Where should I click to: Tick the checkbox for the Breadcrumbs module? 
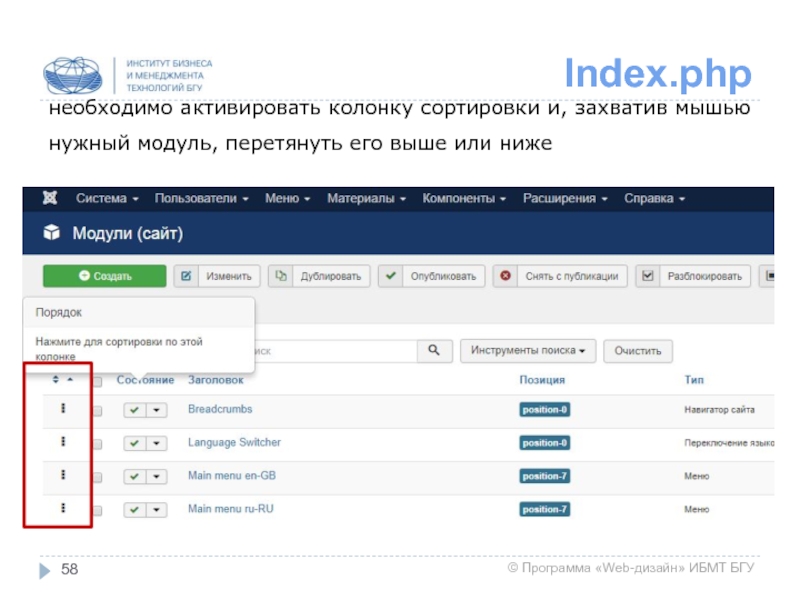click(98, 411)
